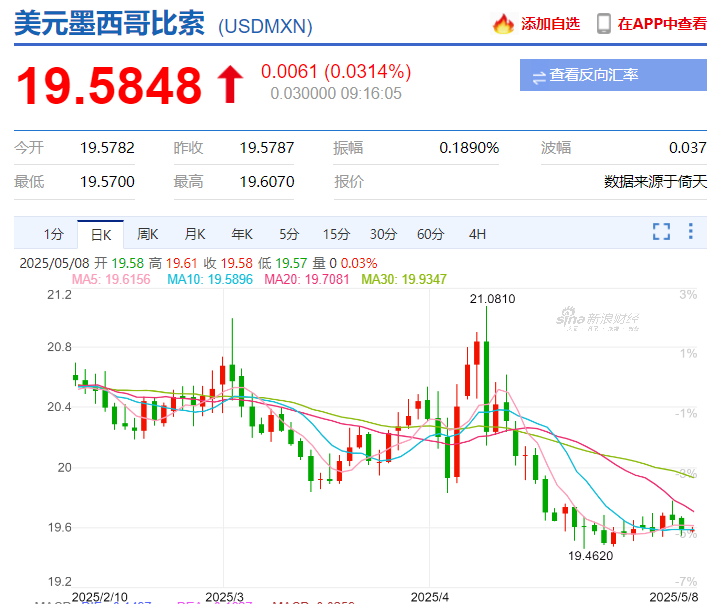Click 最高 value 19.6070
Image resolution: width=712 pixels, height=604 pixels.
[x=267, y=182]
